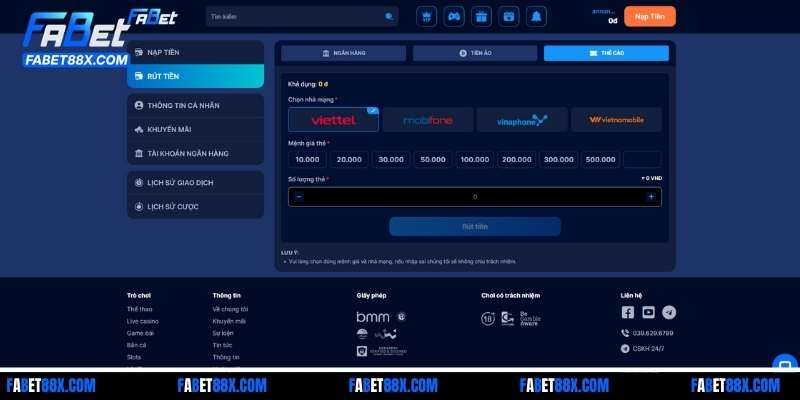The width and height of the screenshot is (800, 400).
Task: Click the account name and balance
Action: pos(605,16)
